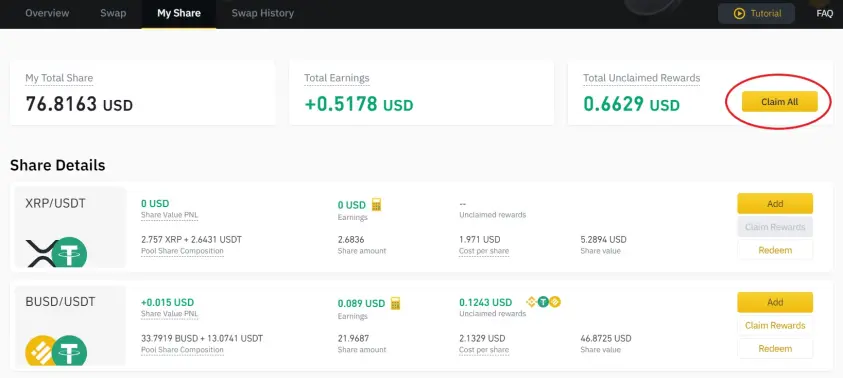Switch to the Overview tab
Image resolution: width=843 pixels, height=378 pixels.
[x=47, y=13]
